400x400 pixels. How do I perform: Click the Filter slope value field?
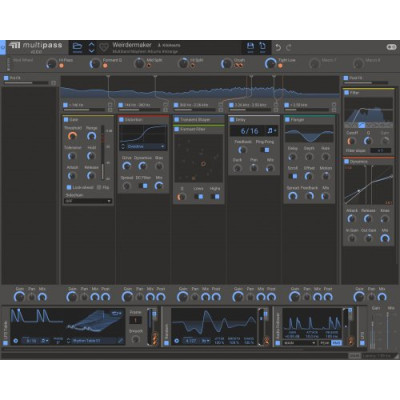[381, 151]
